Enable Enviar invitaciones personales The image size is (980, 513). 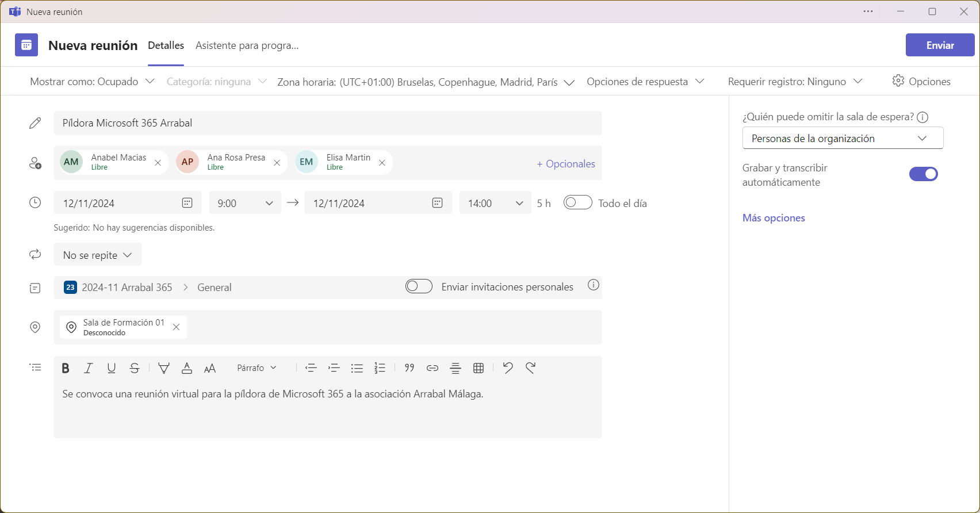point(419,286)
